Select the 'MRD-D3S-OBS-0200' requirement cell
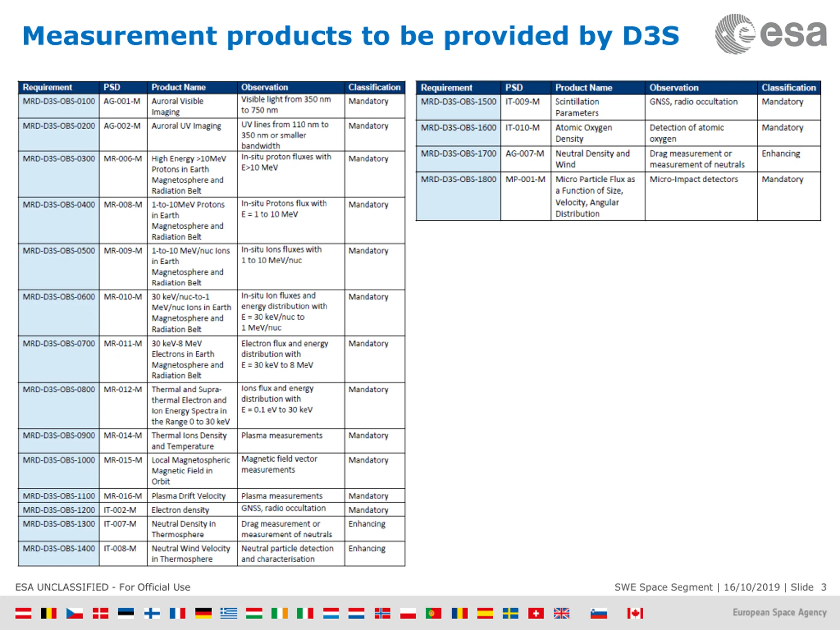 click(59, 135)
